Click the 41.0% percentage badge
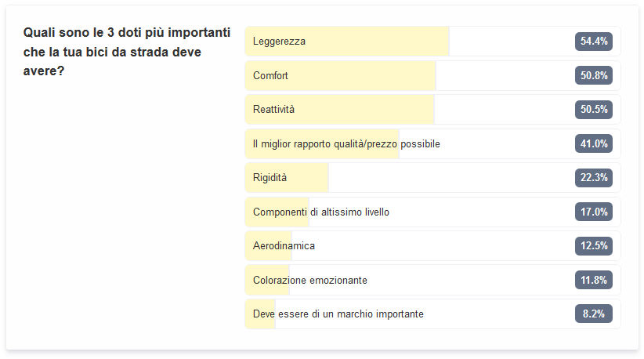Viewport: 644px width, 359px height. pos(593,144)
